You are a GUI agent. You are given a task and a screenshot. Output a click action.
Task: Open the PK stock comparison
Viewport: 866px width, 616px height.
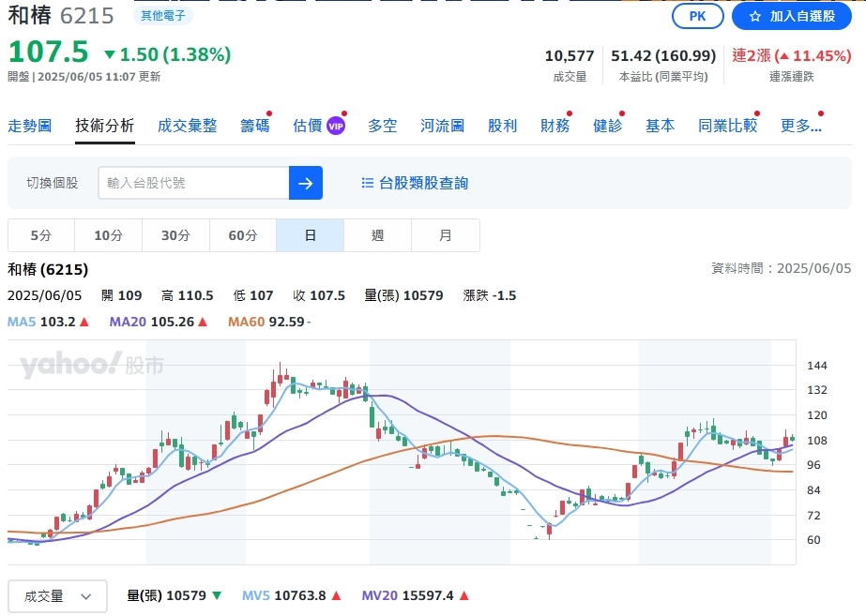697,16
